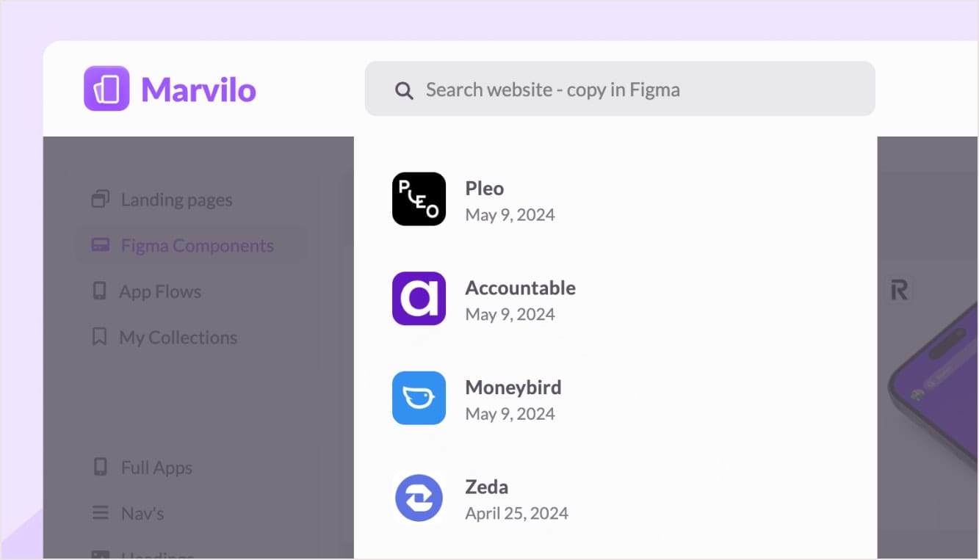Click the Nav's hamburger icon
This screenshot has width=979, height=560.
(x=101, y=513)
